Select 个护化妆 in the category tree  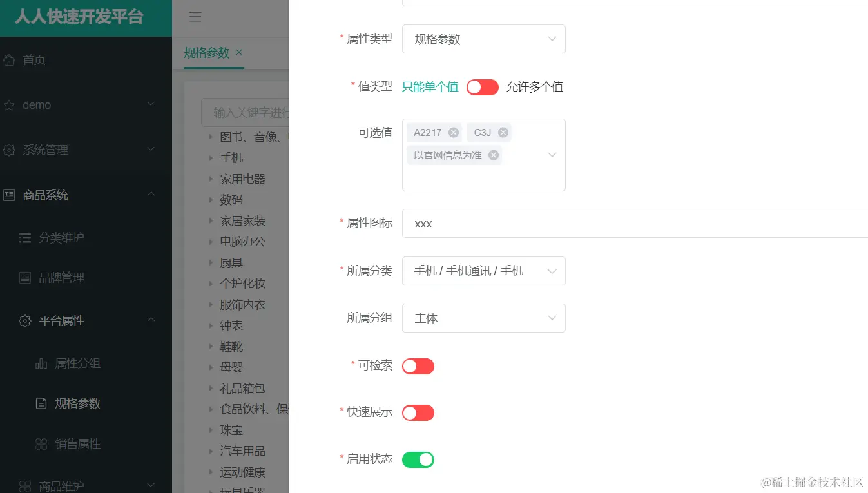(x=243, y=284)
